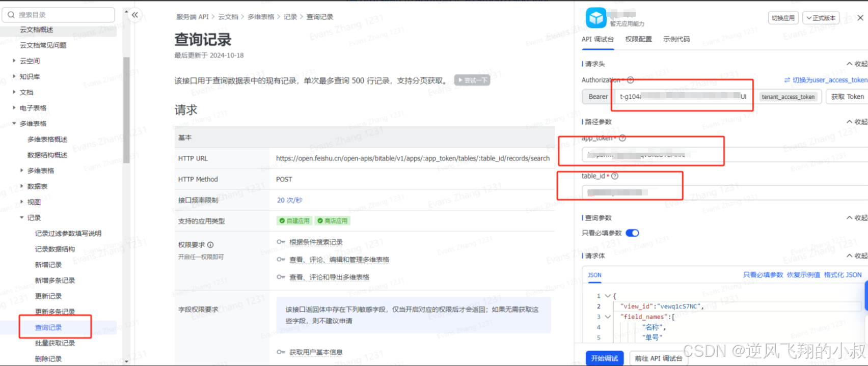Screen dimensions: 868x366
Task: Start debugging with 开始调试
Action: coord(605,358)
